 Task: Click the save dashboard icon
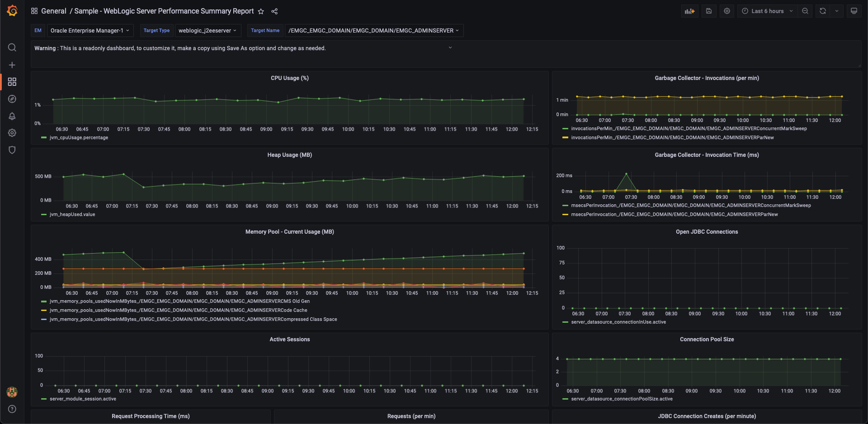(x=708, y=11)
